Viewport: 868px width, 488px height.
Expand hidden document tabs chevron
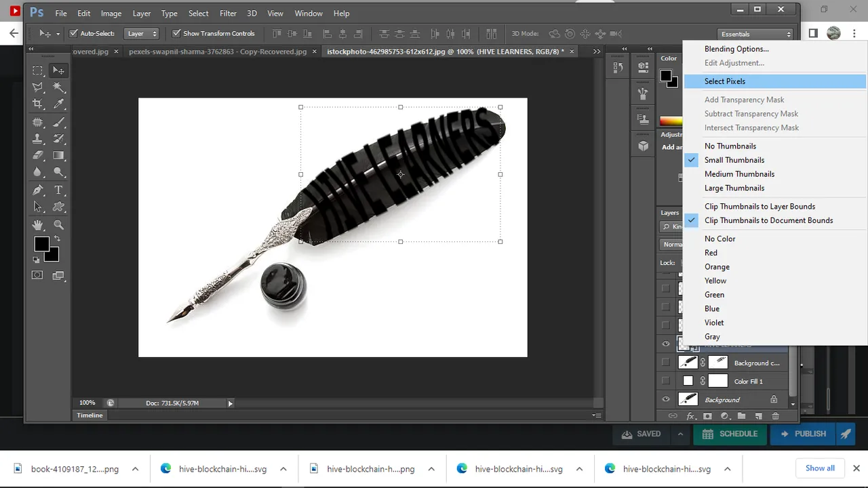click(x=597, y=52)
